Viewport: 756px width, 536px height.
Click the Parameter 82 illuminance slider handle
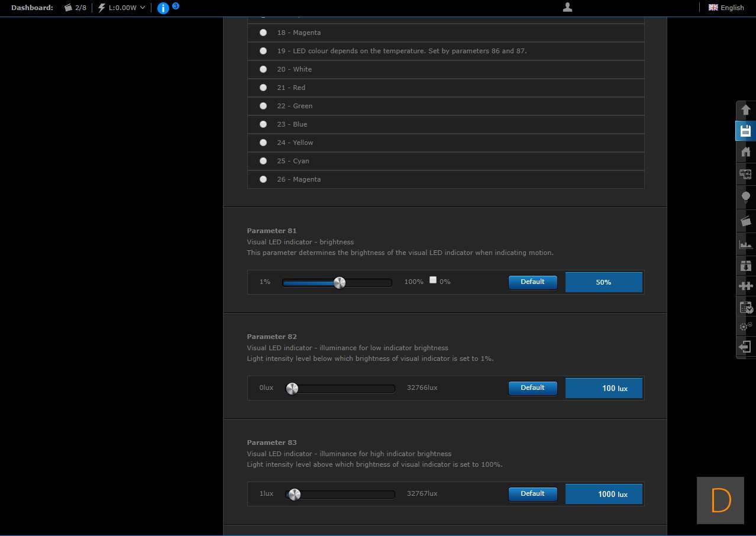292,389
